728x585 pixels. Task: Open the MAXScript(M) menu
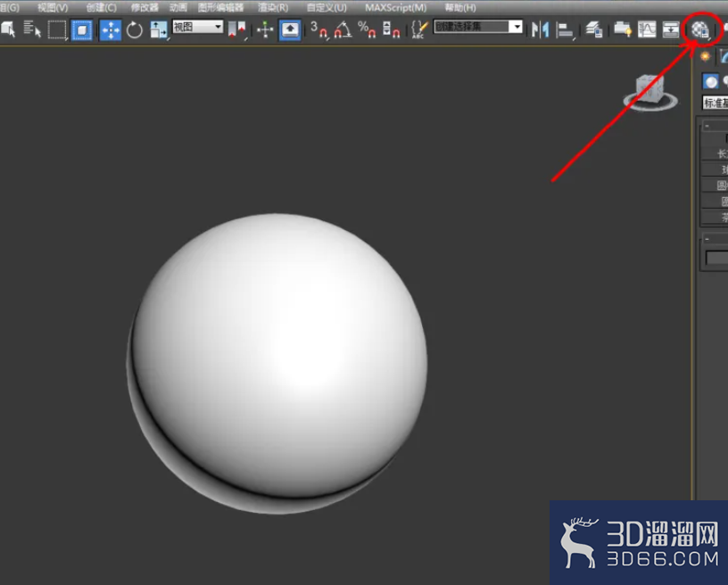(395, 7)
